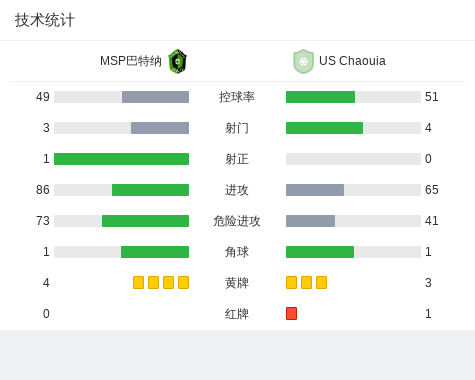Viewport: 475px width, 380px height.
Task: Click the MSP巴特纳 team crest icon
Action: (177, 61)
